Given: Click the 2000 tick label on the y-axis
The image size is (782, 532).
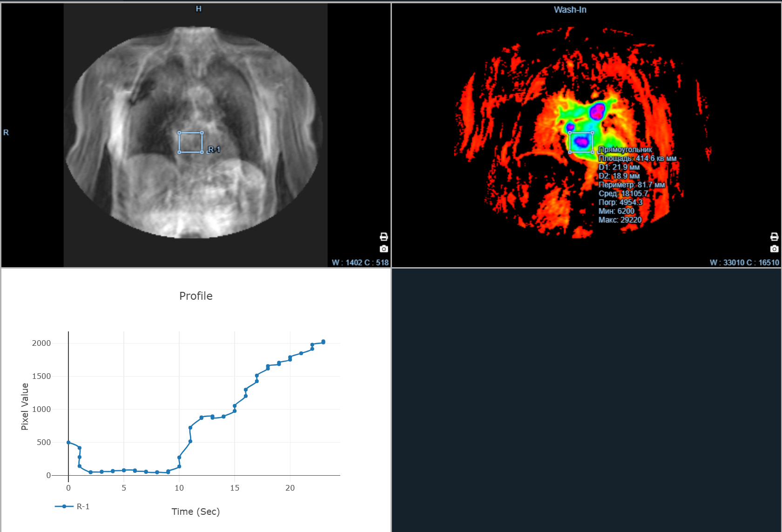Looking at the screenshot, I should pyautogui.click(x=41, y=343).
